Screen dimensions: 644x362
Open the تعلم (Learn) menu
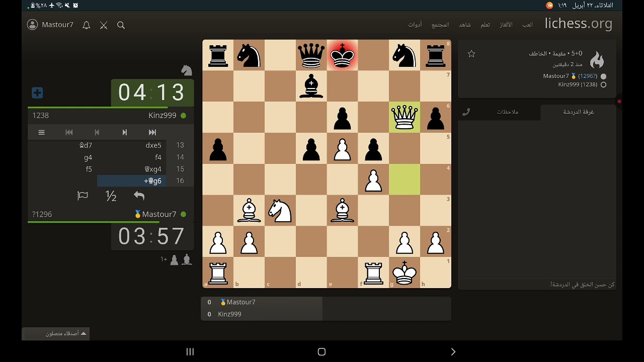[485, 25]
